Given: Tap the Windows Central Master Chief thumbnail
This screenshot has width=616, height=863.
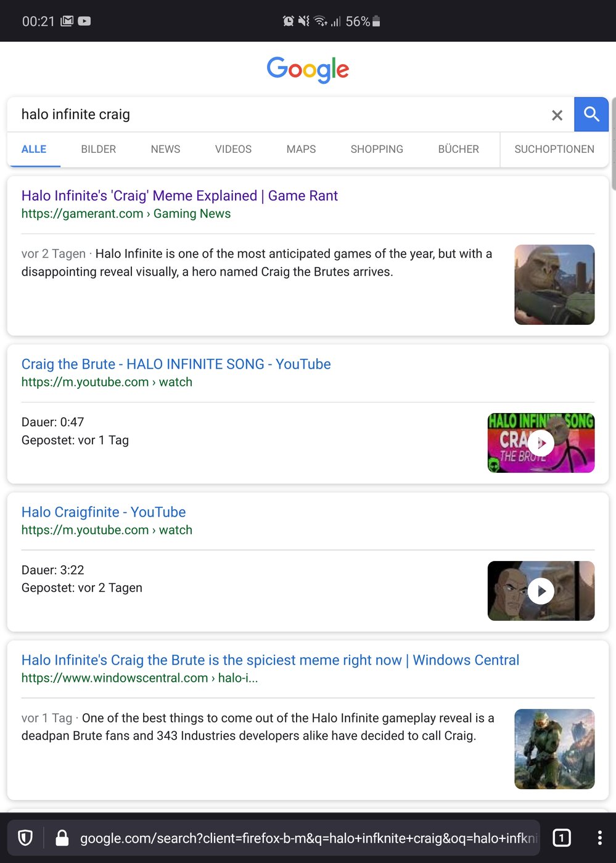Looking at the screenshot, I should pyautogui.click(x=554, y=749).
